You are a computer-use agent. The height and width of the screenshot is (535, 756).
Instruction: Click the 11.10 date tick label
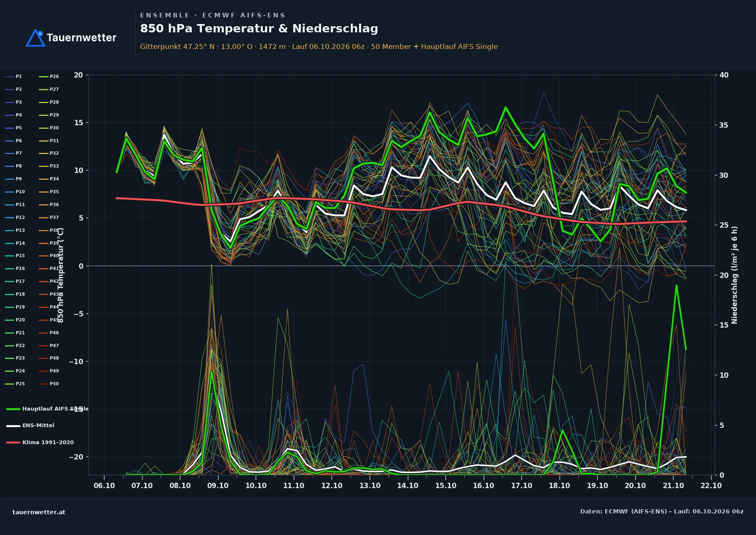pos(294,486)
